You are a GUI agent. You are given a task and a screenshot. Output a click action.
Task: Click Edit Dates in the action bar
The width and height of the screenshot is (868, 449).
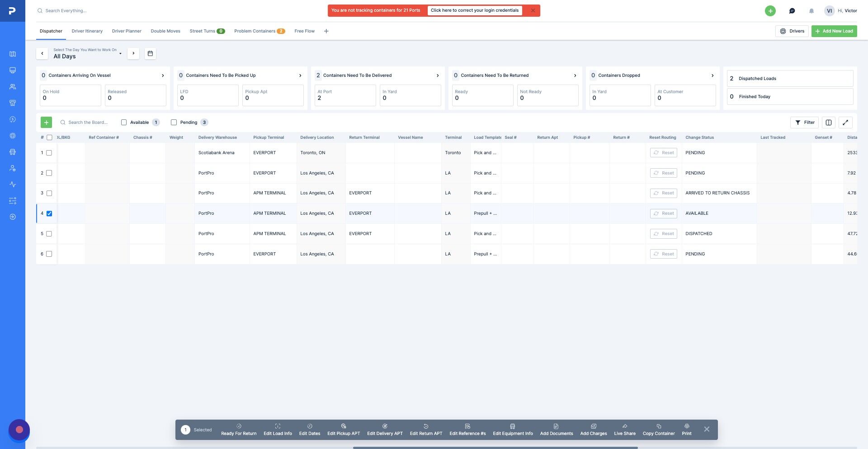[x=310, y=430]
